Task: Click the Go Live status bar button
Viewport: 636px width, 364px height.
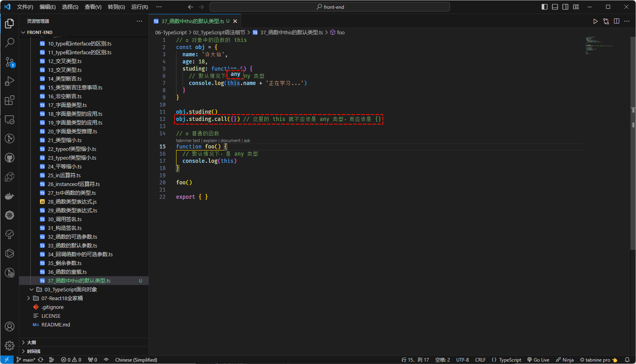Action: click(538, 360)
